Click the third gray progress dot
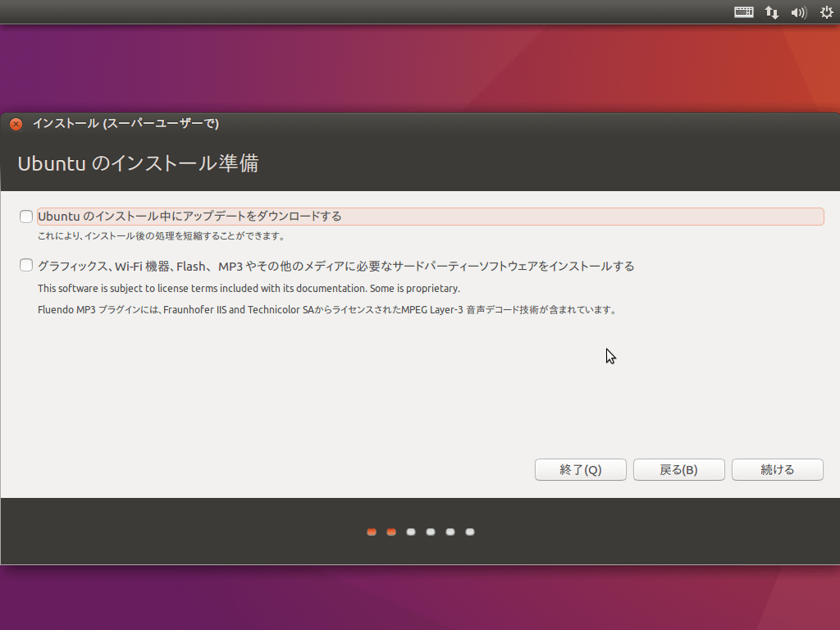840x630 pixels. (x=410, y=532)
